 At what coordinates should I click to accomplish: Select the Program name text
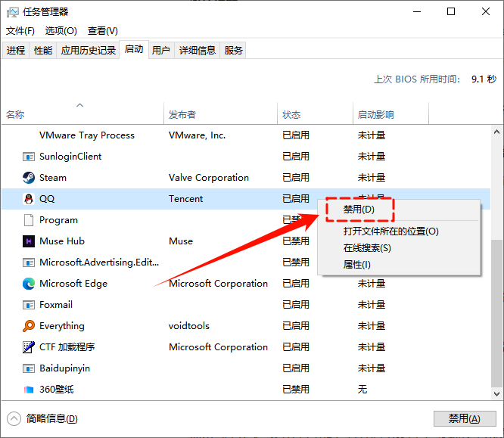pos(58,220)
